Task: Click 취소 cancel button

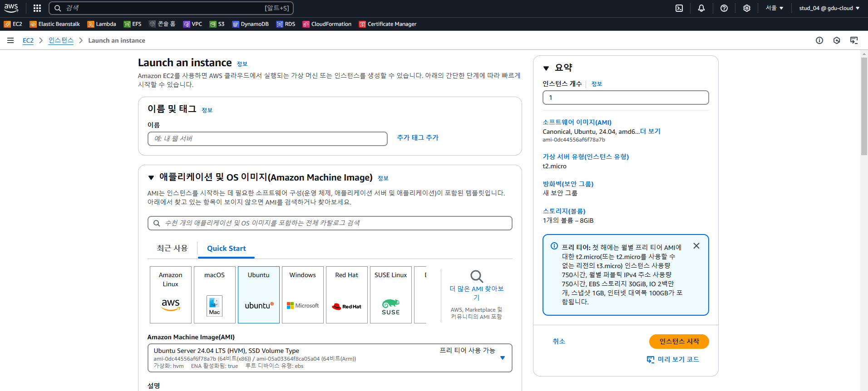Action: (559, 341)
